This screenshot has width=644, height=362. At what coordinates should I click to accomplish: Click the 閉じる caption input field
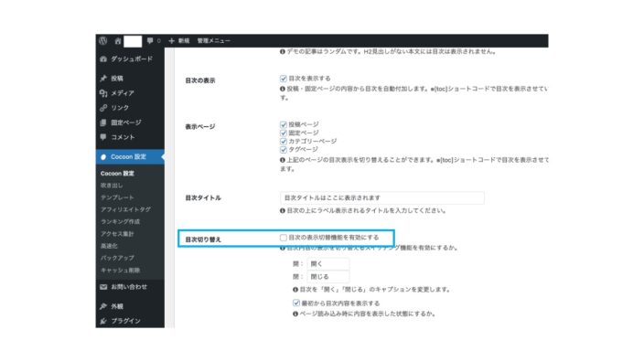328,277
